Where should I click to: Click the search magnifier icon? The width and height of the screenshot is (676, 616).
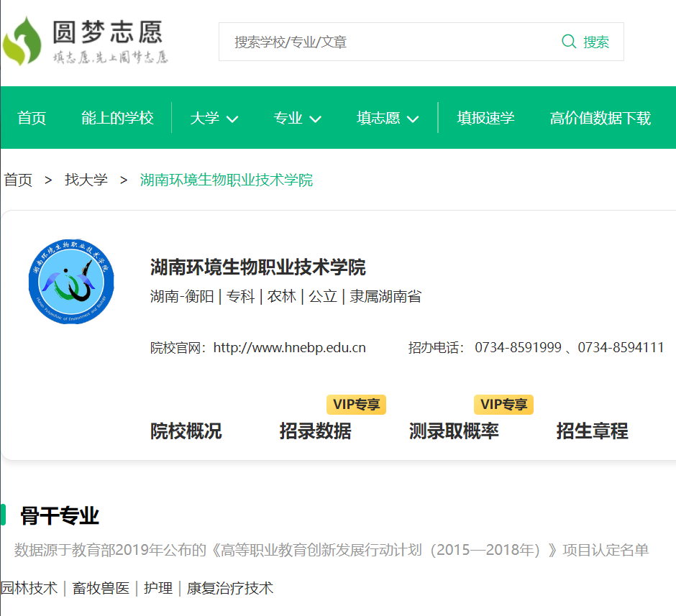coord(569,42)
